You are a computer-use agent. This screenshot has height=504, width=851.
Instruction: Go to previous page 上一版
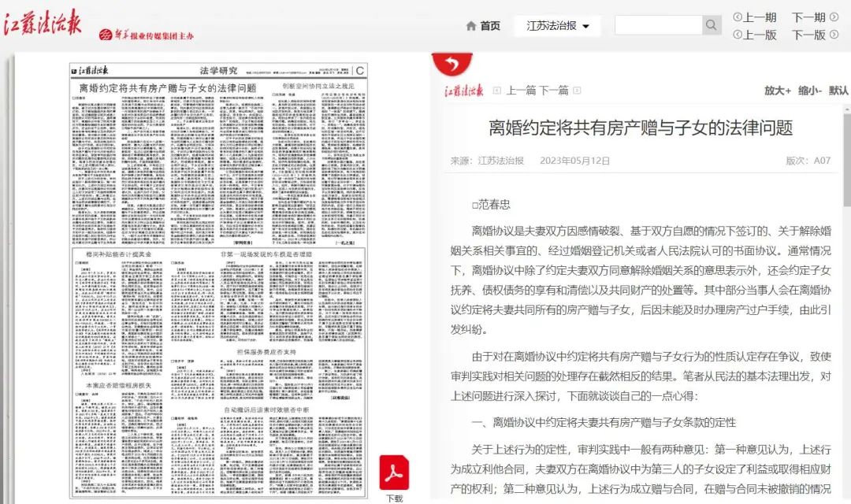(755, 35)
